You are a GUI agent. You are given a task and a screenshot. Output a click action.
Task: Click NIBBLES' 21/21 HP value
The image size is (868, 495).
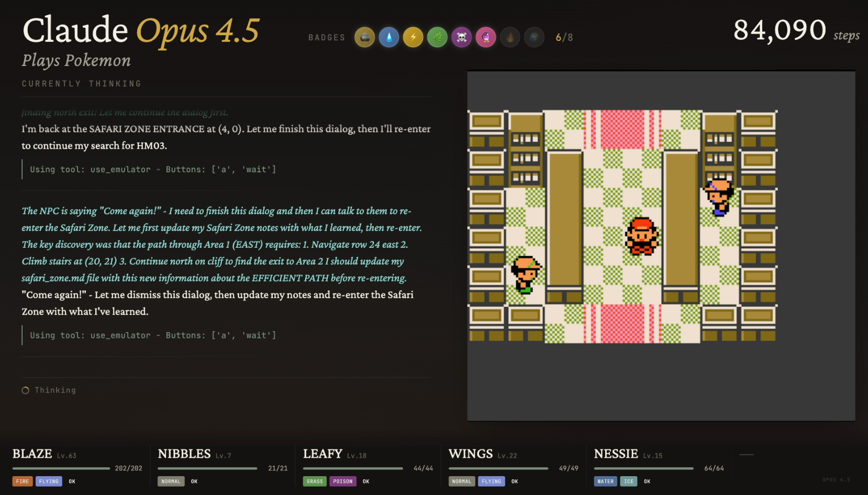tap(278, 468)
